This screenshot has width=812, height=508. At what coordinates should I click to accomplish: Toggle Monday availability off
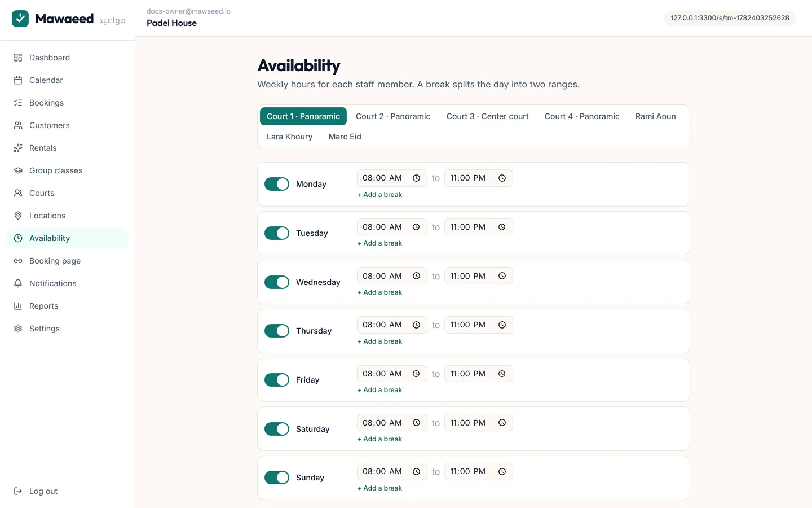277,184
